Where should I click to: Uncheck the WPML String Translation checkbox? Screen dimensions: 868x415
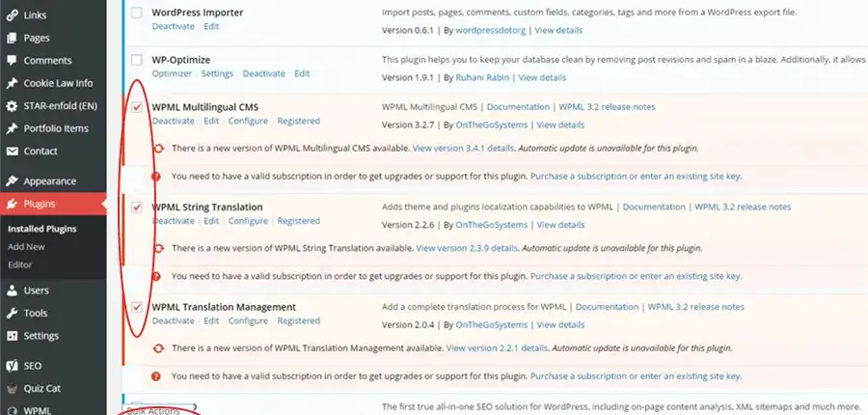click(x=136, y=207)
